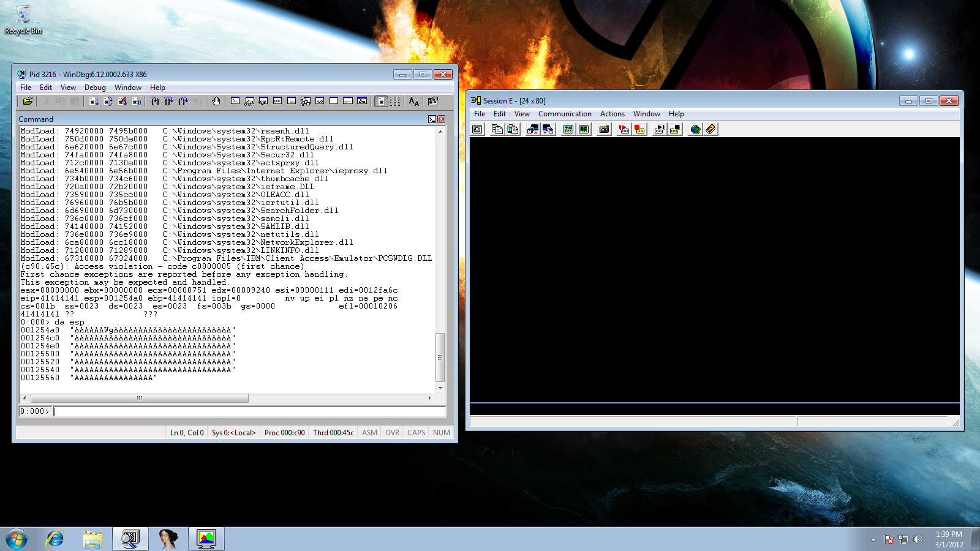Open the Disassembly window toolbar icon
The height and width of the screenshot is (551, 980).
click(319, 101)
